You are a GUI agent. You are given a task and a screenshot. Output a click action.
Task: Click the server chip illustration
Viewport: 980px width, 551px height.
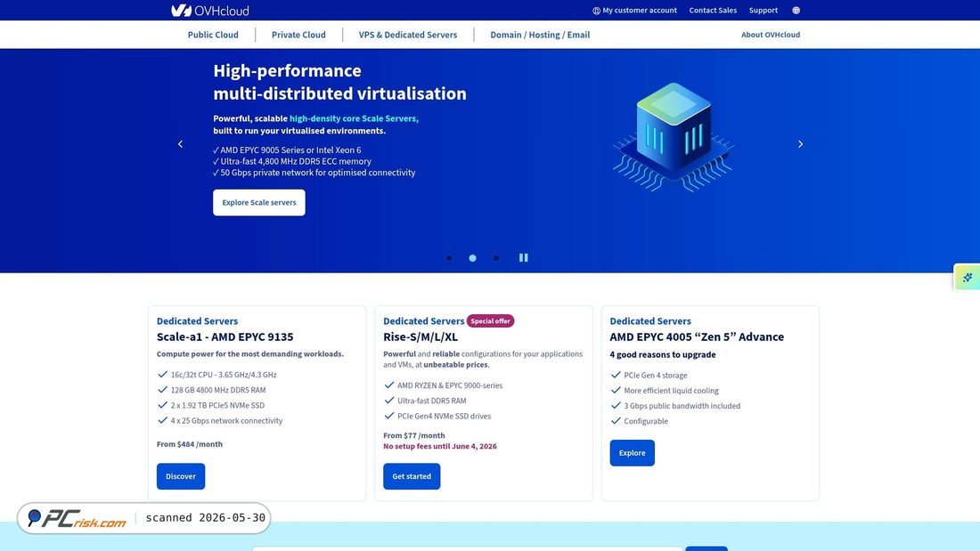pos(673,137)
